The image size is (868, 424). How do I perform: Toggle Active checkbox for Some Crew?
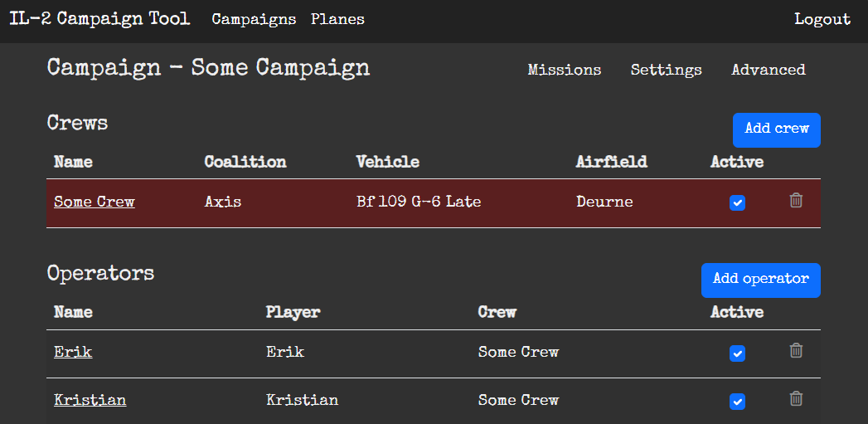737,202
